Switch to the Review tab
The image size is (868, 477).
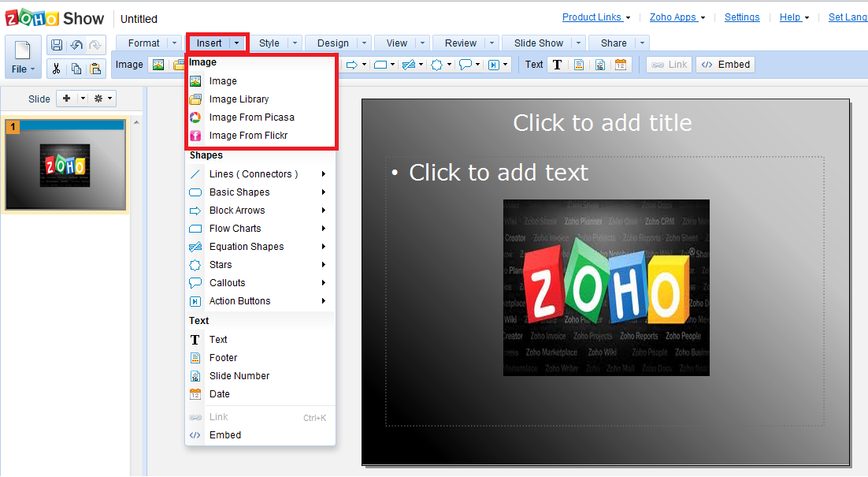click(460, 43)
